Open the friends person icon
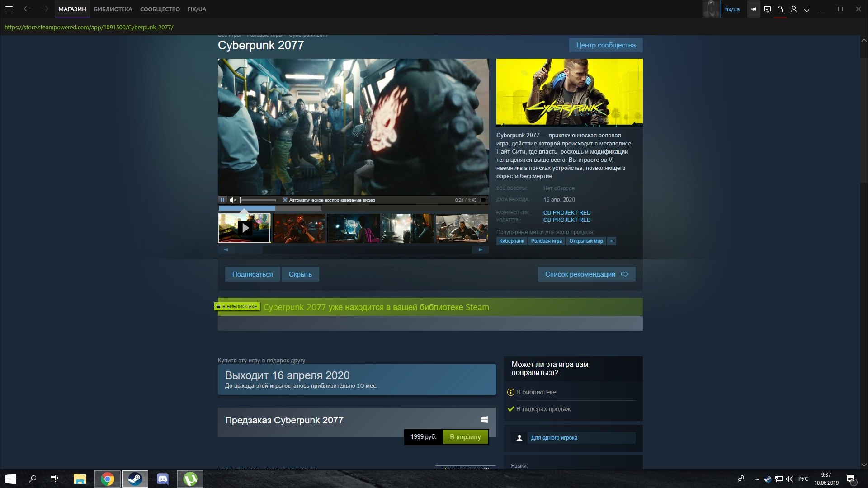Image resolution: width=868 pixels, height=488 pixels. click(x=793, y=9)
